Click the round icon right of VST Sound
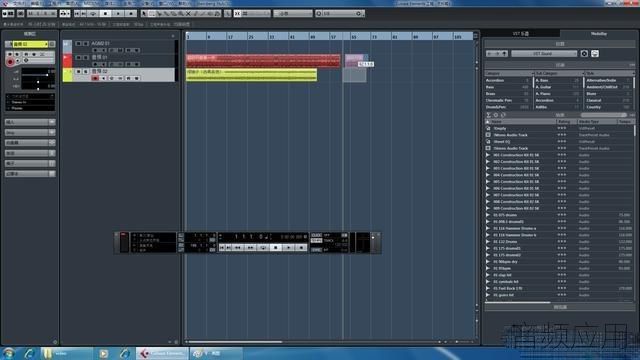This screenshot has width=640, height=360. (x=584, y=53)
